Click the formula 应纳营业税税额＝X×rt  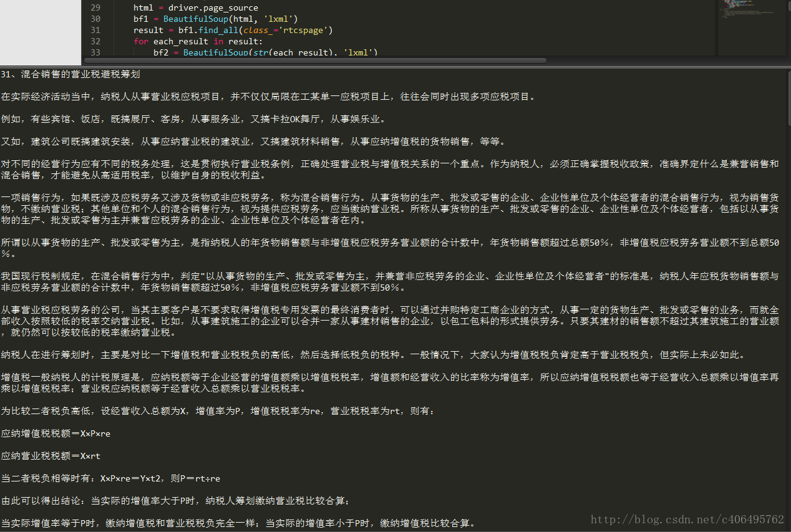51,456
